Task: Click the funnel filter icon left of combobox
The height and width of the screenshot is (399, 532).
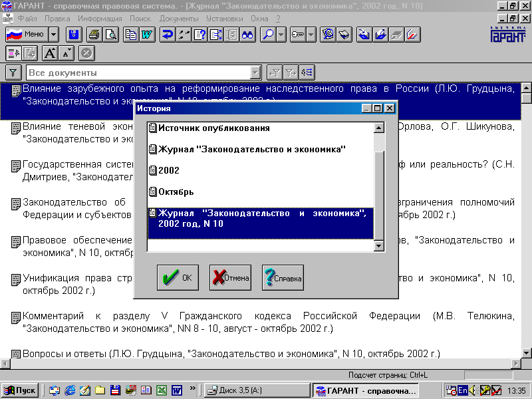Action: (13, 72)
